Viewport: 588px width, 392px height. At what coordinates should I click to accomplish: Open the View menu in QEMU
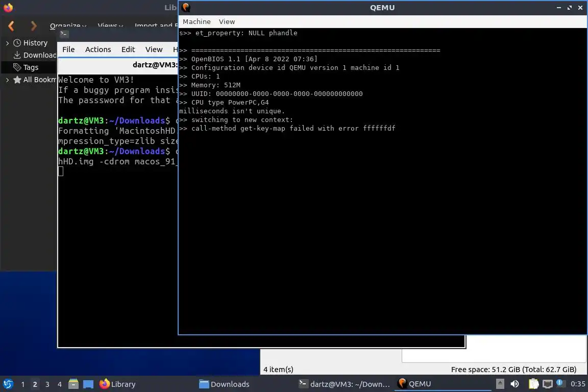[227, 22]
